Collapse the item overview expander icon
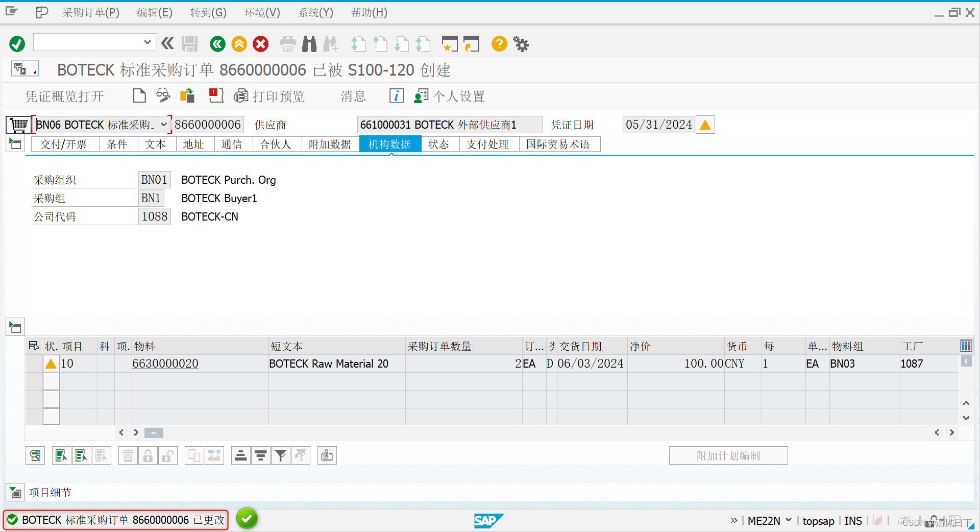This screenshot has height=532, width=980. (x=15, y=327)
